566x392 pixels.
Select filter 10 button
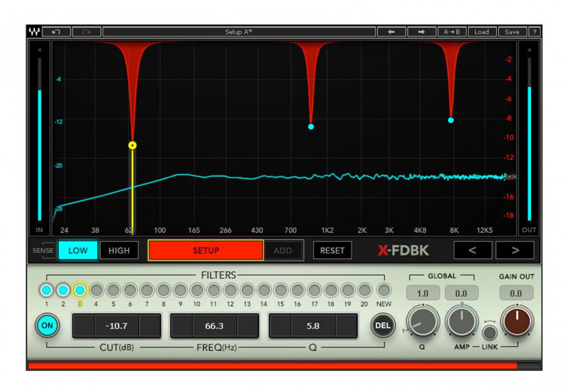197,290
